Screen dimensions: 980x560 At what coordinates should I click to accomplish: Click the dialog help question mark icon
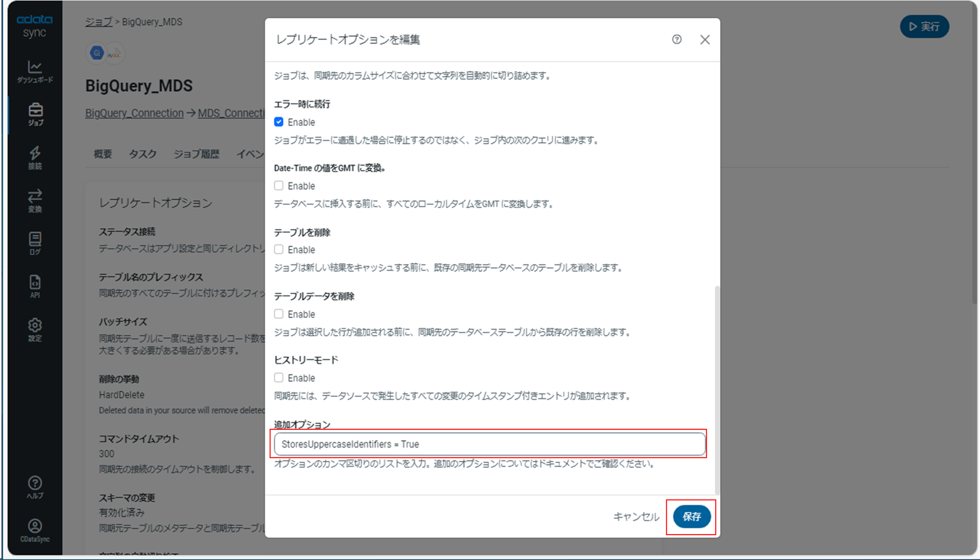676,39
